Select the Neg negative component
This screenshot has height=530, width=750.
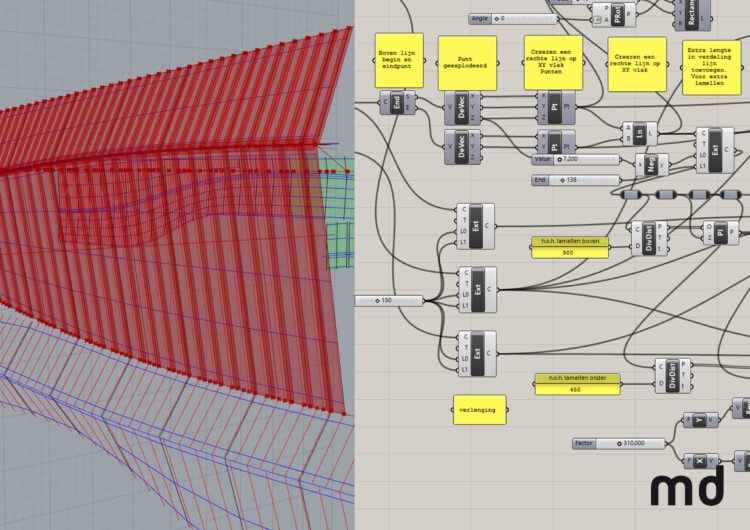(x=652, y=165)
